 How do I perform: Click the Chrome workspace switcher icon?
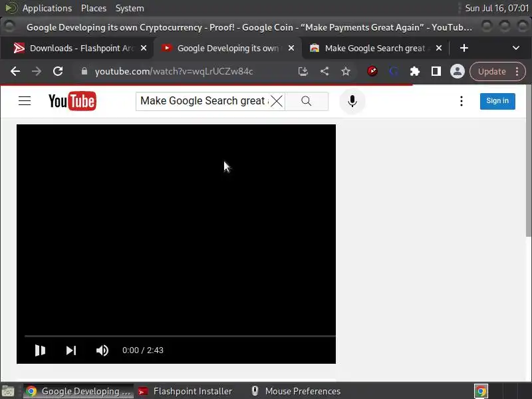coord(481,391)
